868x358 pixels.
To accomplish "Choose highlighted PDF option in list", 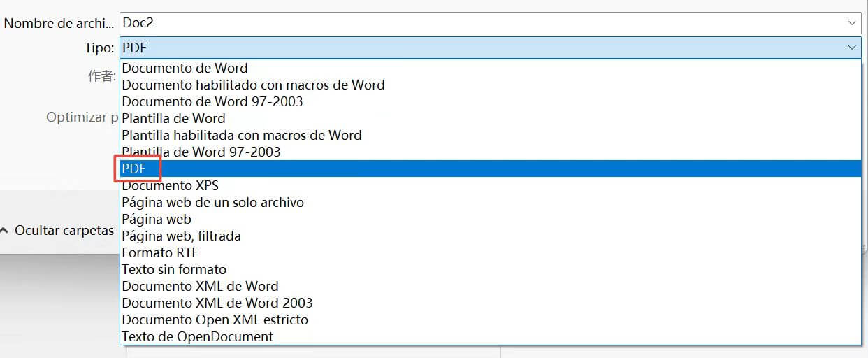I will pyautogui.click(x=491, y=169).
